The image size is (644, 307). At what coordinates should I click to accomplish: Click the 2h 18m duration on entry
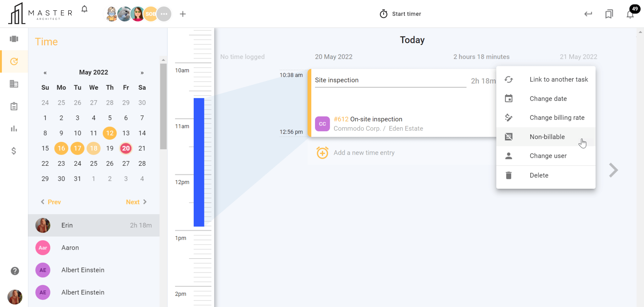483,81
